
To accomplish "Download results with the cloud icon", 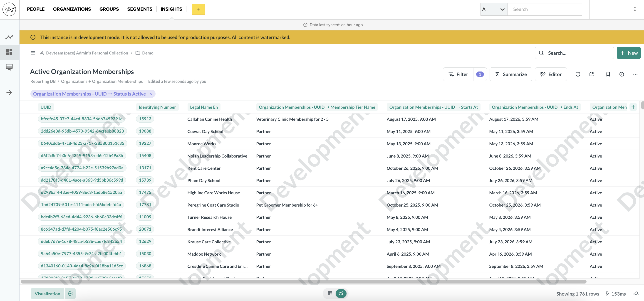I will 636,294.
